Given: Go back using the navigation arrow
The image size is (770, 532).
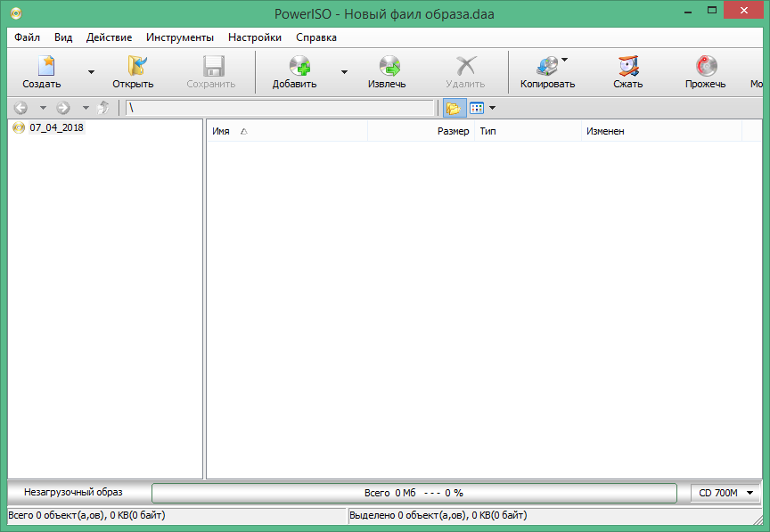Looking at the screenshot, I should (x=20, y=107).
